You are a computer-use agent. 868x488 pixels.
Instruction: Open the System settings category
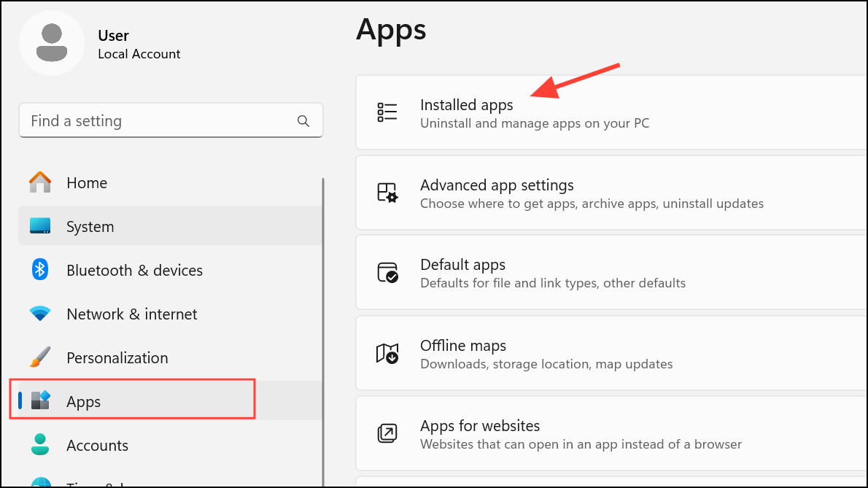171,226
